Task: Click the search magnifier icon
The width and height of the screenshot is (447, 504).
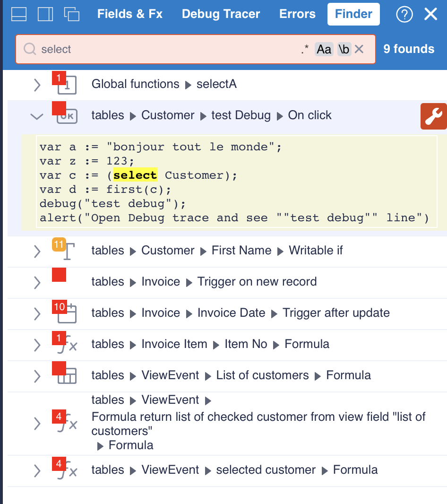Action: pyautogui.click(x=30, y=49)
